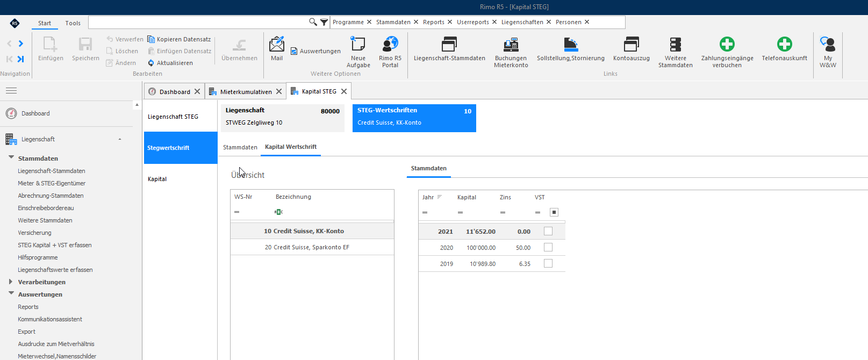This screenshot has height=360, width=868.
Task: Click the search magnifier icon
Action: point(313,22)
